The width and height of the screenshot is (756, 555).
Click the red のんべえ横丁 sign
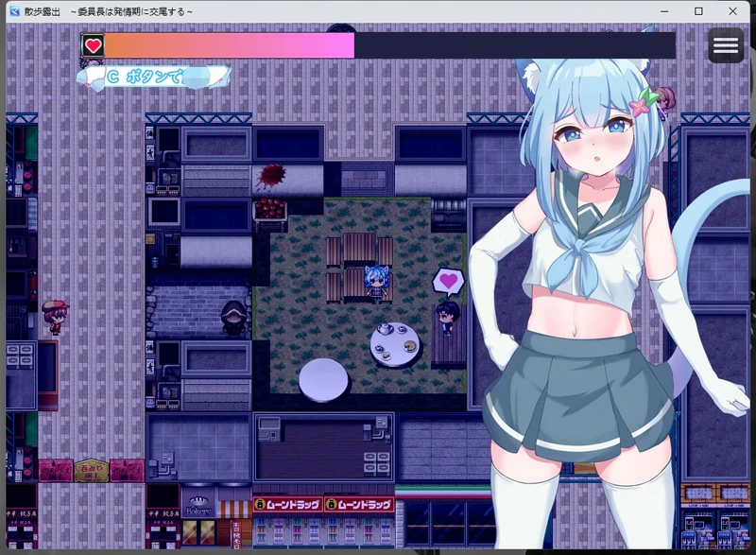[53, 470]
